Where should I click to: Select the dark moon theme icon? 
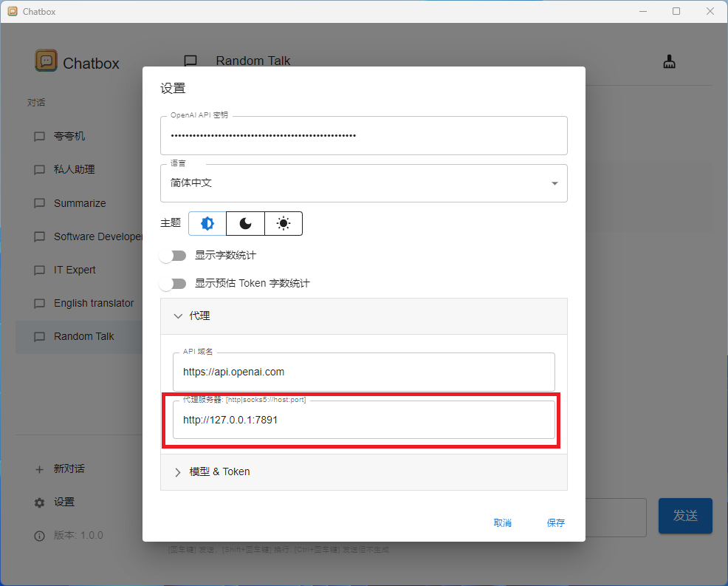coord(245,223)
